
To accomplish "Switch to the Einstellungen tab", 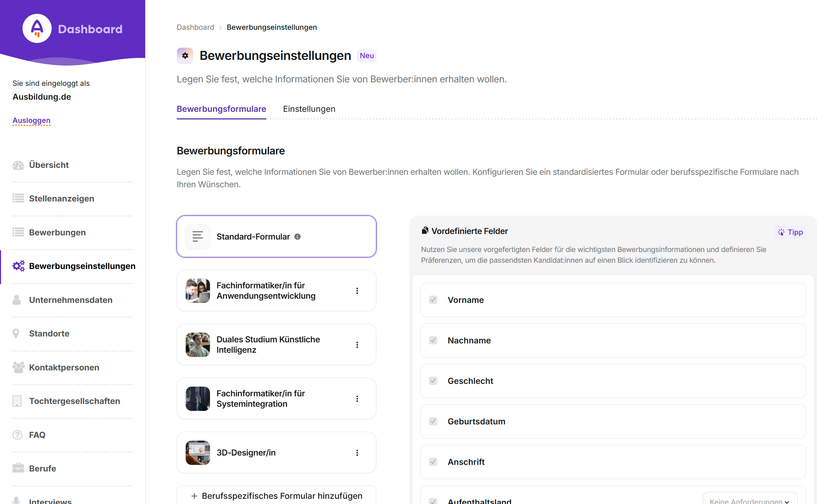I will [x=309, y=109].
